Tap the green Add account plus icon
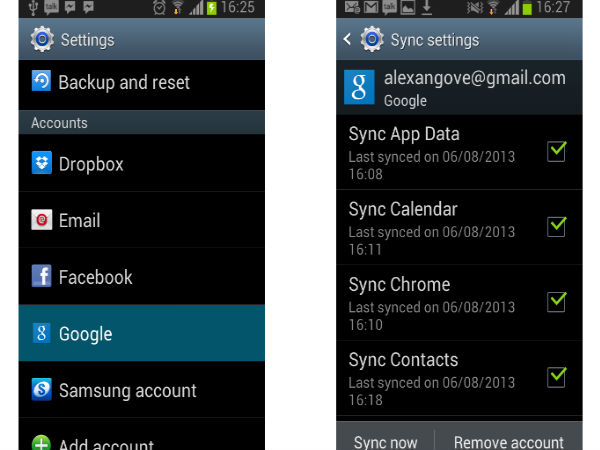Image resolution: width=600 pixels, height=450 pixels. [x=41, y=442]
